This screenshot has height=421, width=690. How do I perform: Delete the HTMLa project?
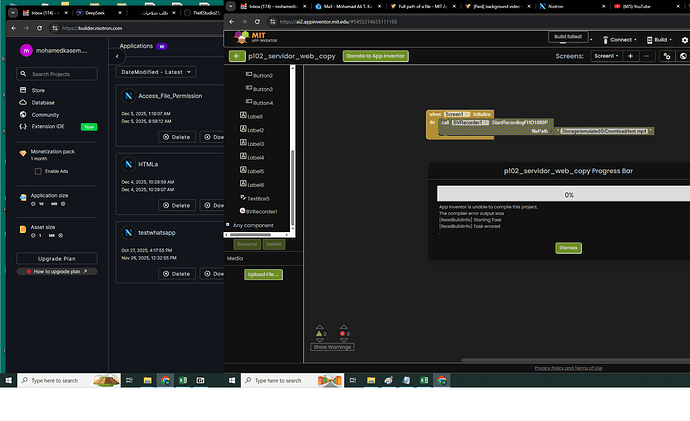176,205
